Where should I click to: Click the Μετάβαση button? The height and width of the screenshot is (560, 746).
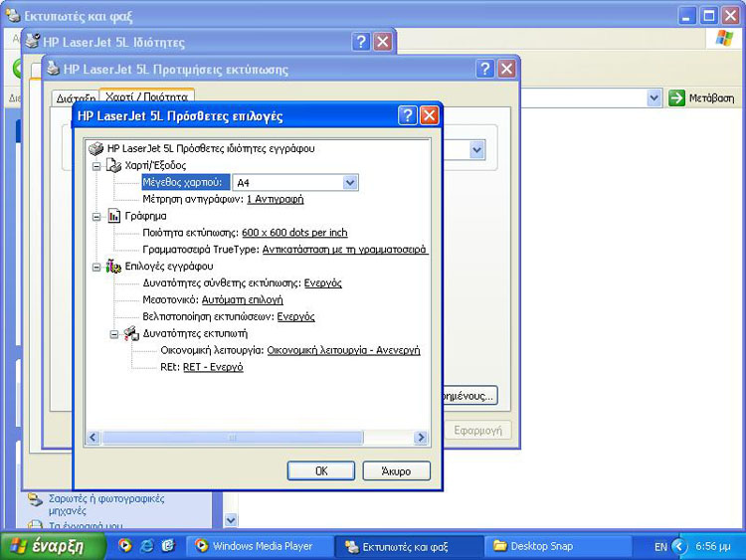coord(702,98)
